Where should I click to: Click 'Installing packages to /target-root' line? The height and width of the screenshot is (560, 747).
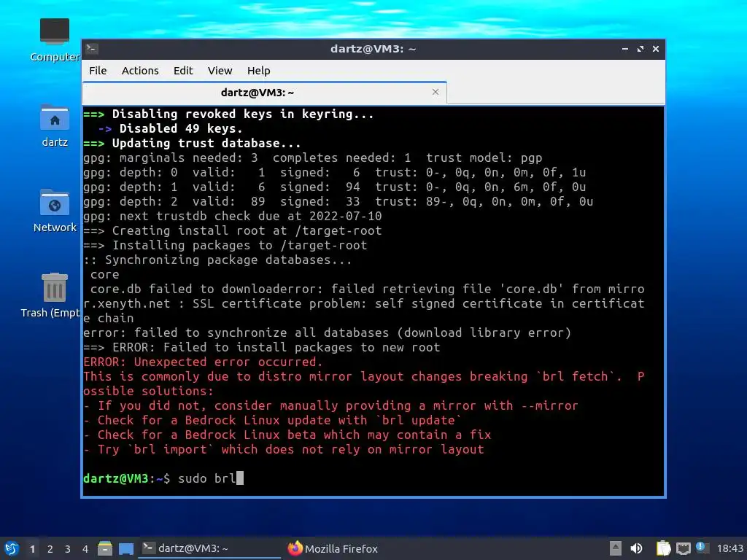click(x=225, y=245)
